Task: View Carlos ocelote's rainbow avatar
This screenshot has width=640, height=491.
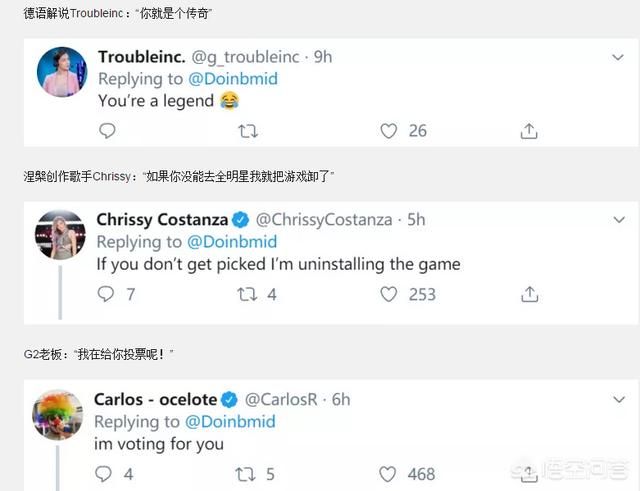Action: [58, 412]
